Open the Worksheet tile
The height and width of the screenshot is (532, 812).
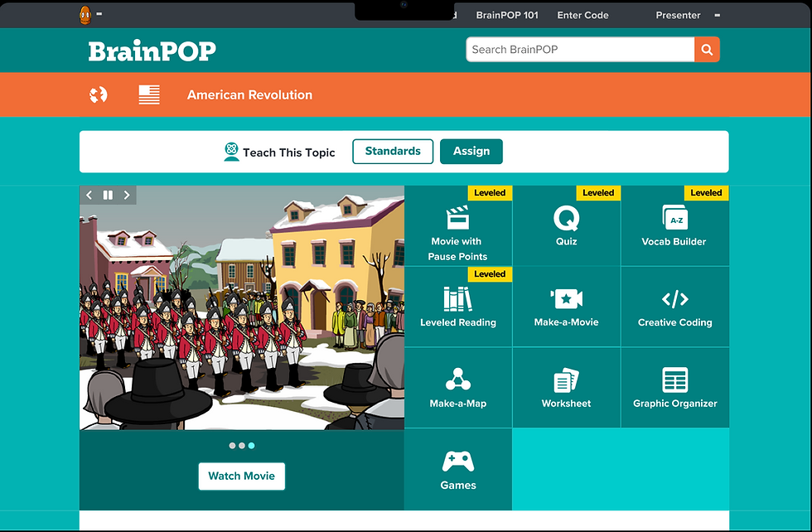[x=566, y=388]
